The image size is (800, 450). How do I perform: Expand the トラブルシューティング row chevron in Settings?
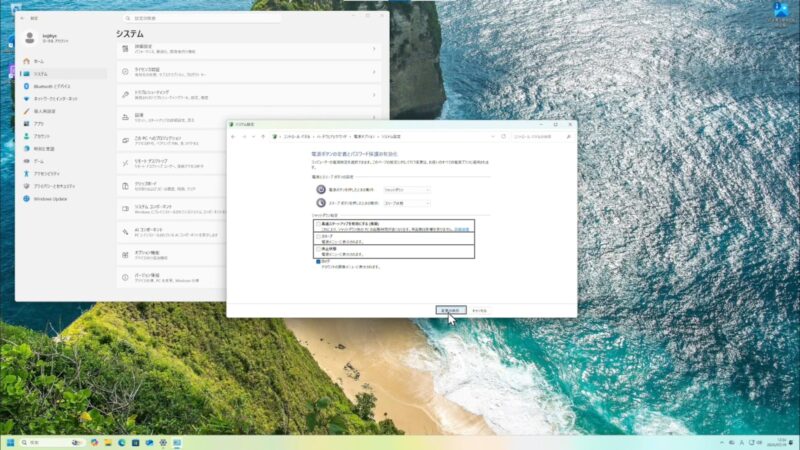coord(374,95)
